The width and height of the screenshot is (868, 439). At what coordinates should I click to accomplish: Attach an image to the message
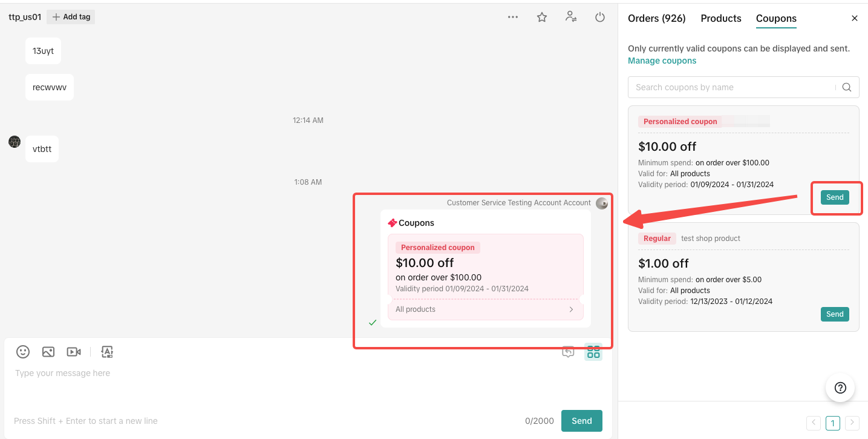(x=48, y=352)
